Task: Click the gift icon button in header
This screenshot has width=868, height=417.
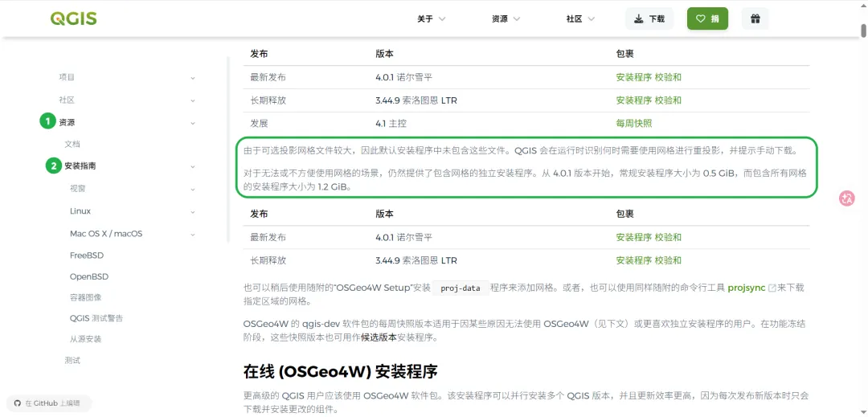Action: click(755, 18)
